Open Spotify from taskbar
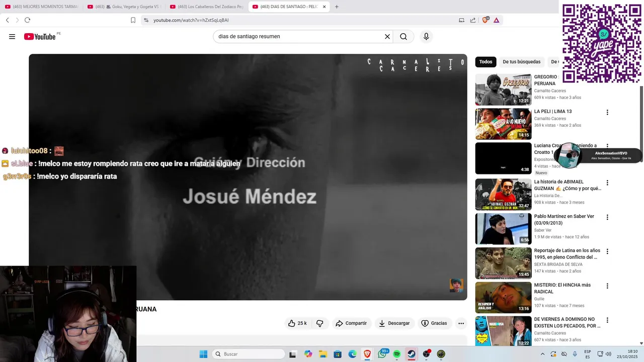 (x=397, y=354)
